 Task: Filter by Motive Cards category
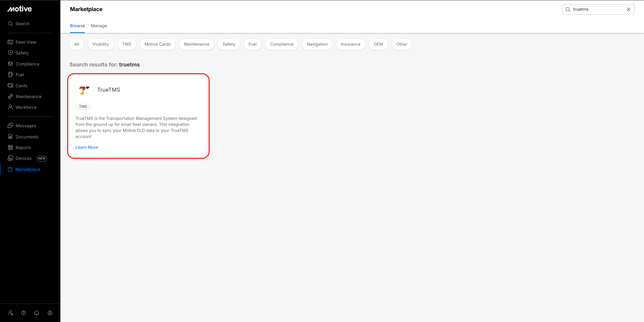point(158,44)
